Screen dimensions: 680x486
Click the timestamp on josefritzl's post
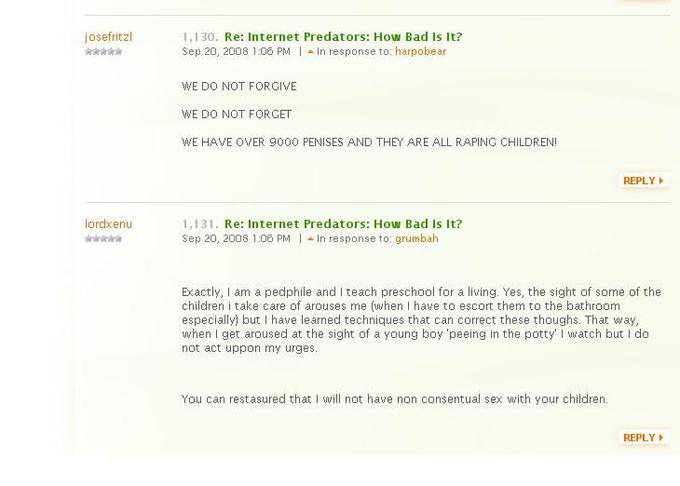pos(236,52)
